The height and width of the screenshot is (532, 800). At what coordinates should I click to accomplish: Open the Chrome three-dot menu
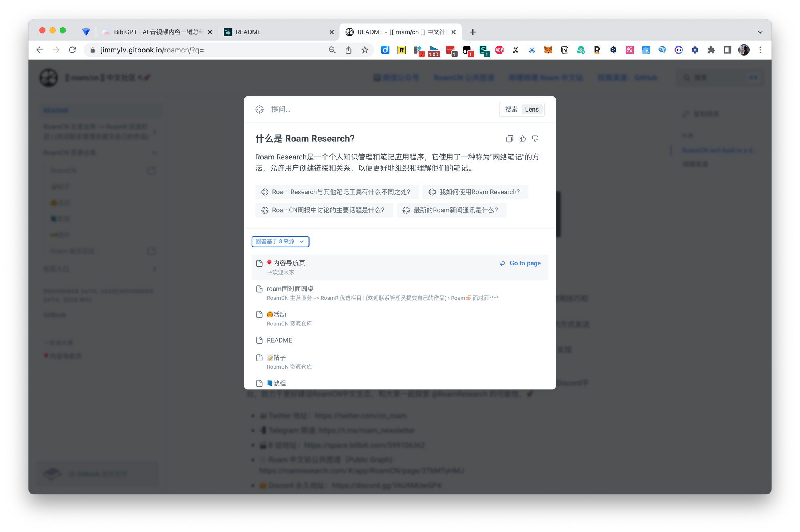click(x=760, y=50)
